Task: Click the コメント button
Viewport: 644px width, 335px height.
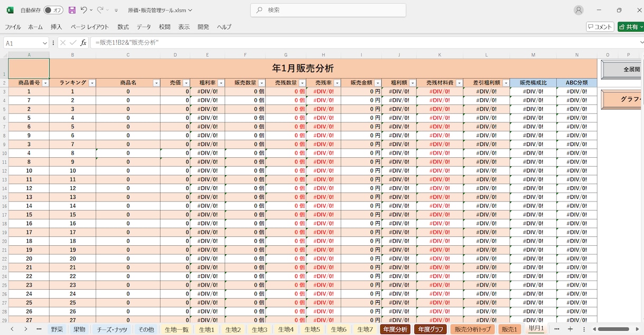Action: 600,27
